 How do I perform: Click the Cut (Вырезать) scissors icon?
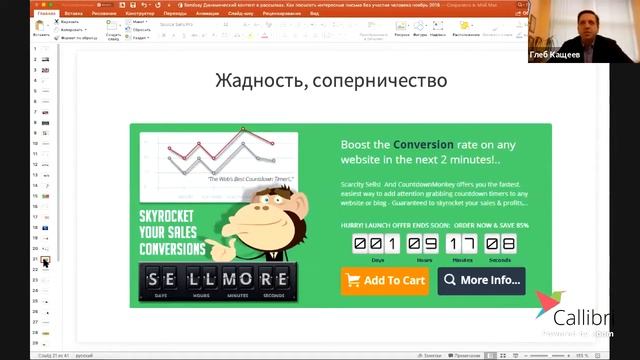57,22
